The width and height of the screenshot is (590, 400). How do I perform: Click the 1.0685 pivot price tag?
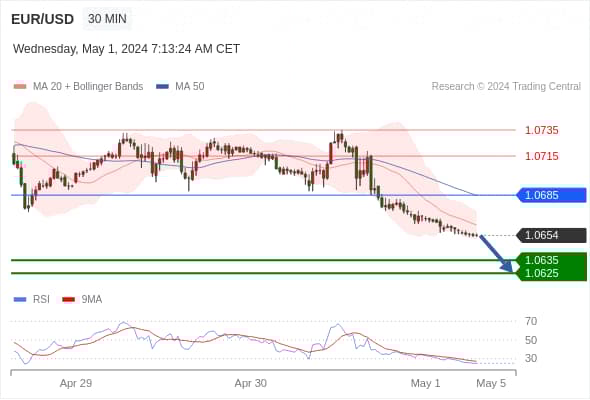tap(552, 195)
